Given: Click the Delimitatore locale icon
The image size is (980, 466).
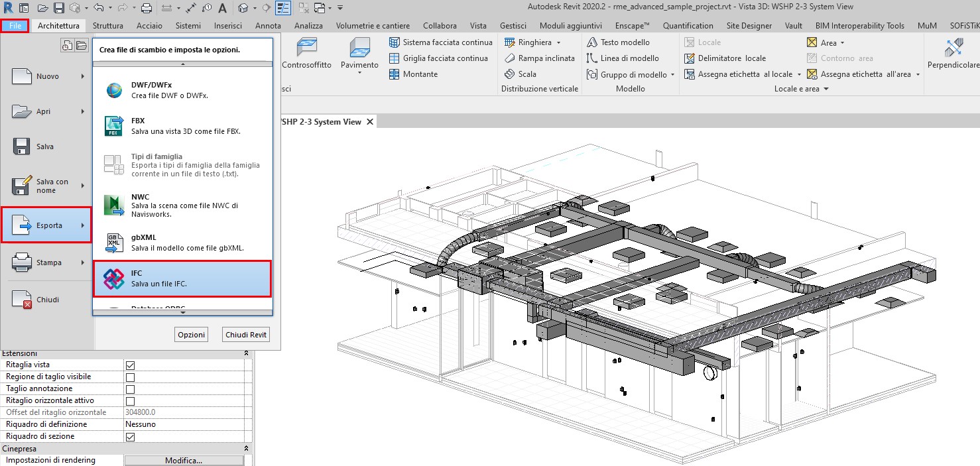Looking at the screenshot, I should point(688,58).
